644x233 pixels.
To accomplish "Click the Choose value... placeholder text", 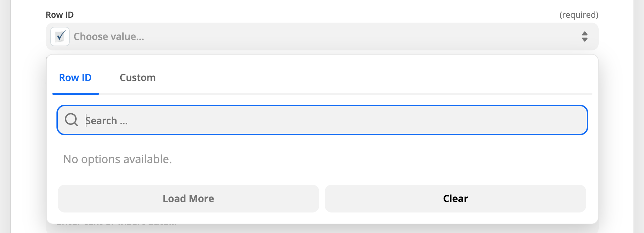I will 109,37.
